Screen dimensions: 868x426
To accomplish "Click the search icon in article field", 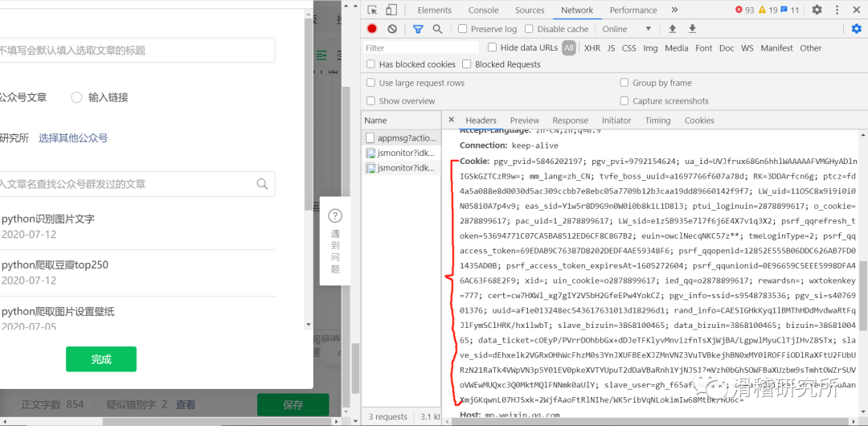I will pyautogui.click(x=262, y=184).
